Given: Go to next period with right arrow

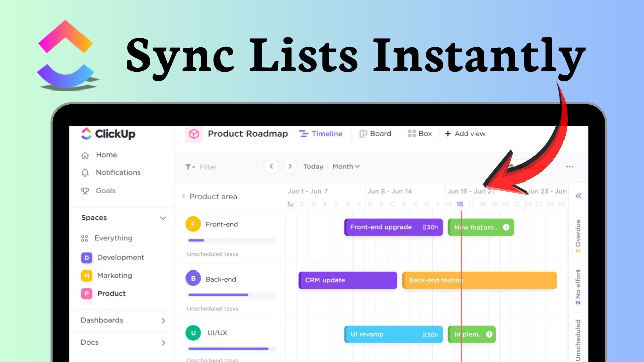Looking at the screenshot, I should [x=290, y=166].
